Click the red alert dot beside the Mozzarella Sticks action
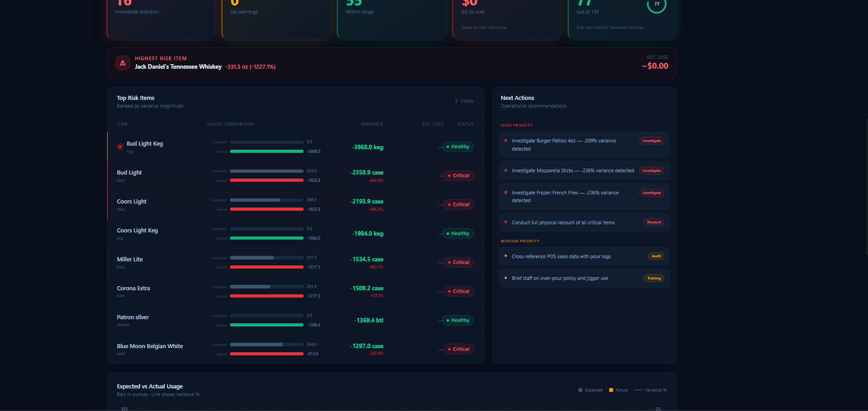This screenshot has width=868, height=411. pos(506,170)
